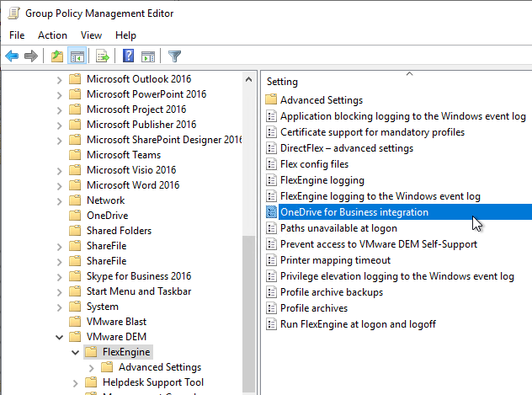Collapse the FlexEngine node
Viewport: 532px width, 395px height.
pos(75,353)
